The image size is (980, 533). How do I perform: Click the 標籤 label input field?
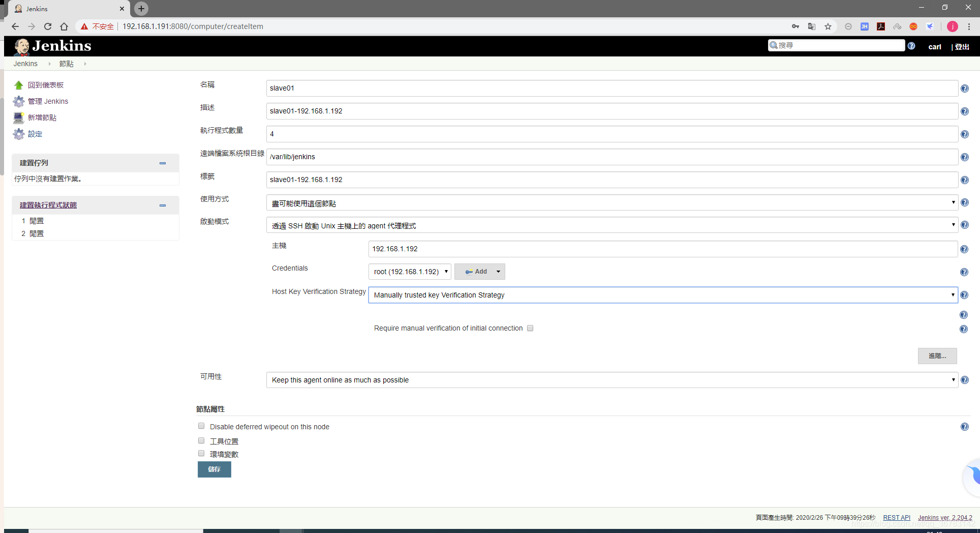(612, 180)
